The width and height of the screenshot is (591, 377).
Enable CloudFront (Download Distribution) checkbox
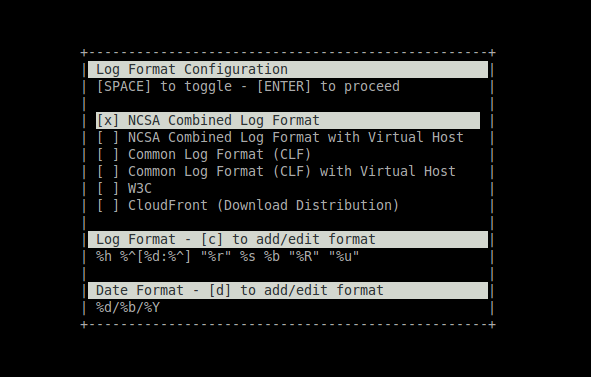[x=108, y=205]
